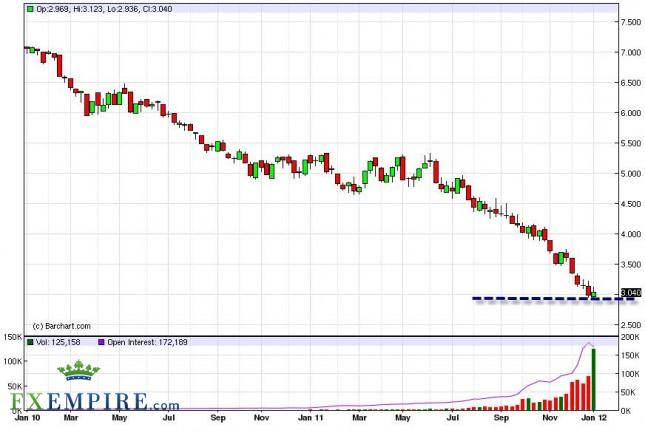Click the 4.500 price axis label
The image size is (645, 433).
[x=631, y=204]
